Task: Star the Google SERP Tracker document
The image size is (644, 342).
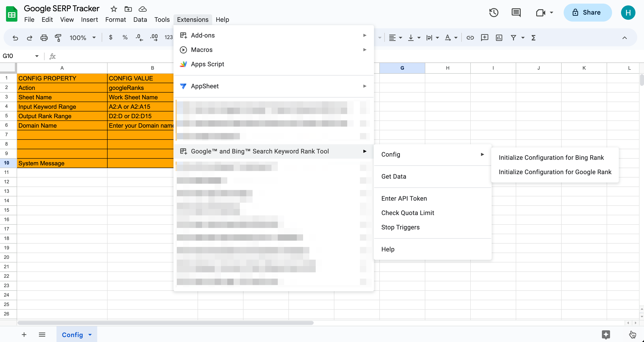Action: pos(114,9)
